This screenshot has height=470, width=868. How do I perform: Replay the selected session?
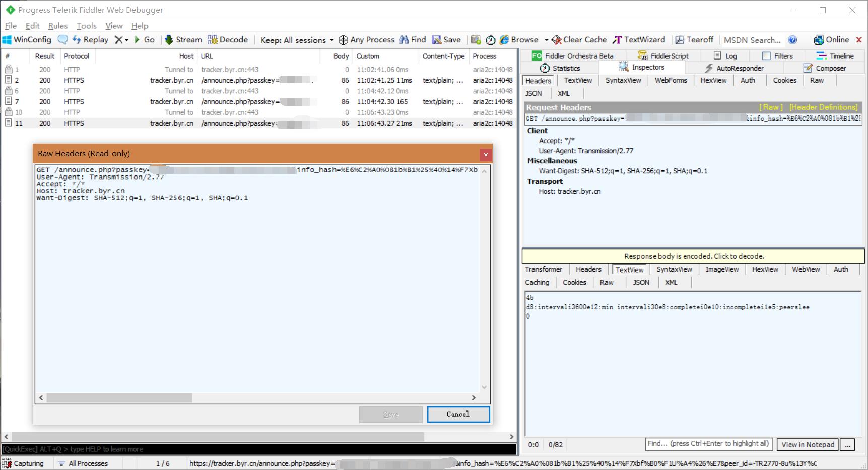click(91, 40)
